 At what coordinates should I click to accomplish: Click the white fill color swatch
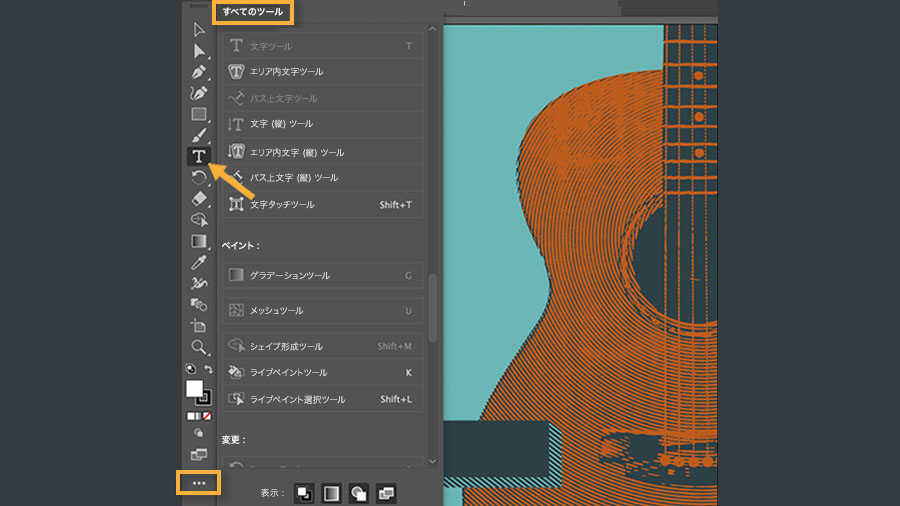(x=194, y=388)
